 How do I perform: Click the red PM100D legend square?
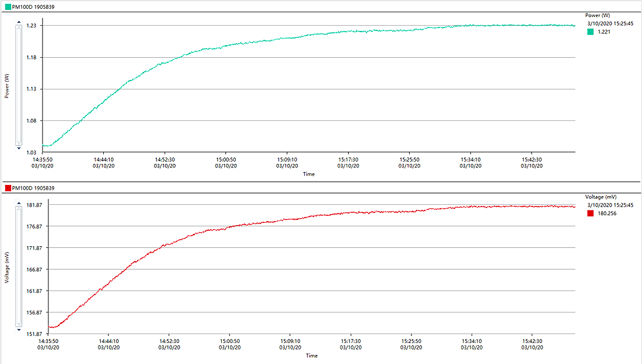click(8, 188)
